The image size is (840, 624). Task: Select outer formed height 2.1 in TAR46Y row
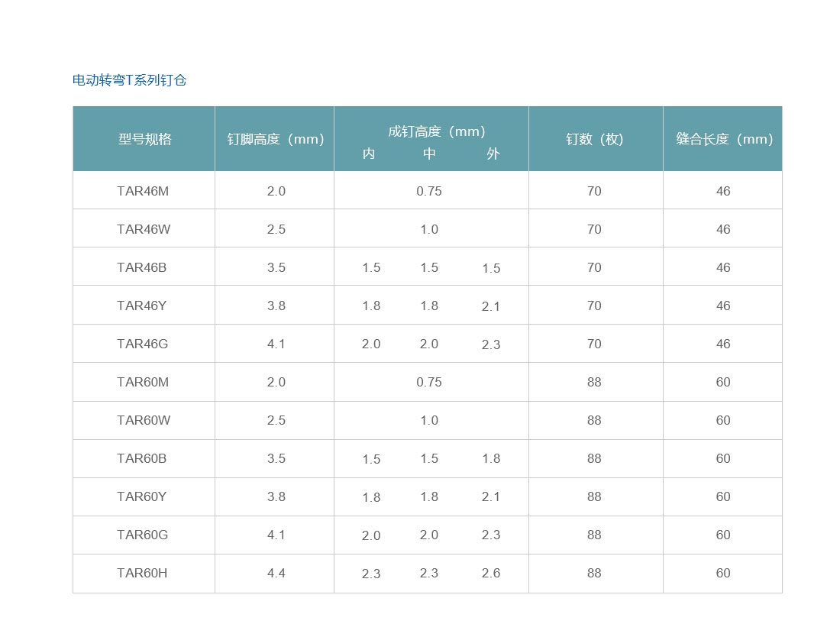coord(491,306)
